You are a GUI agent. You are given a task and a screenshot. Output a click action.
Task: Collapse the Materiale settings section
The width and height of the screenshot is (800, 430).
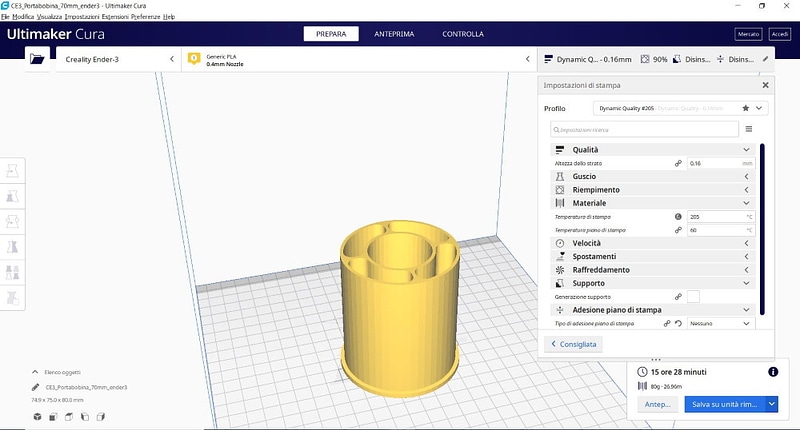pos(653,203)
